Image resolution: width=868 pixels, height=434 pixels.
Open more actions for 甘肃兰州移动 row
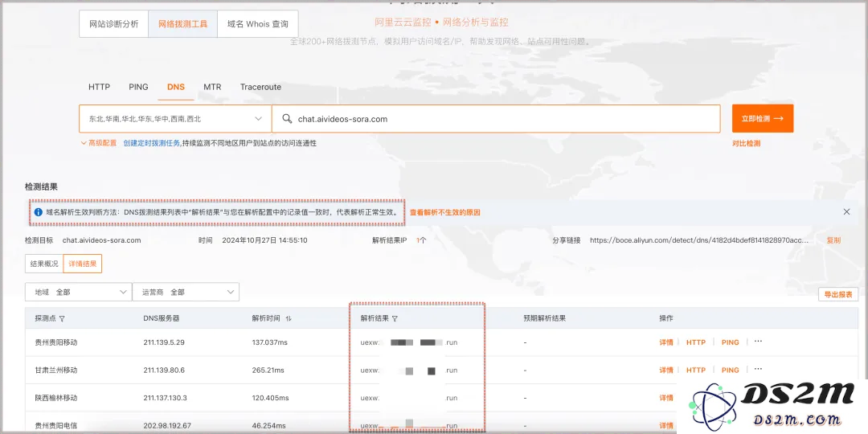tap(758, 369)
